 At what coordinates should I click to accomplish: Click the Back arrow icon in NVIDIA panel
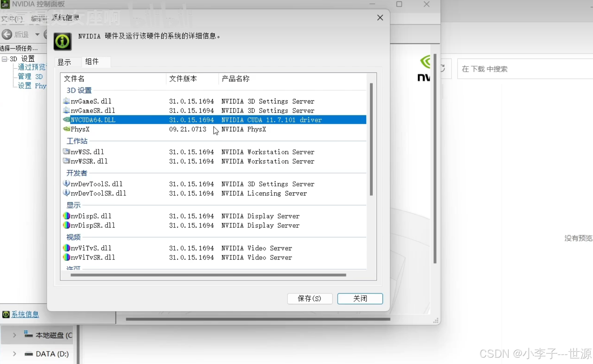click(7, 34)
